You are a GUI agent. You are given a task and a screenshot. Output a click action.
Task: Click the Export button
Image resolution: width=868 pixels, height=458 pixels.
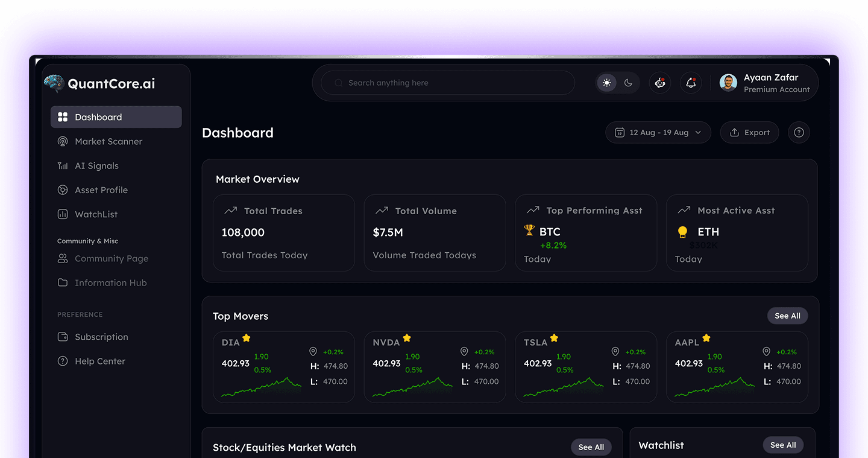pos(749,133)
